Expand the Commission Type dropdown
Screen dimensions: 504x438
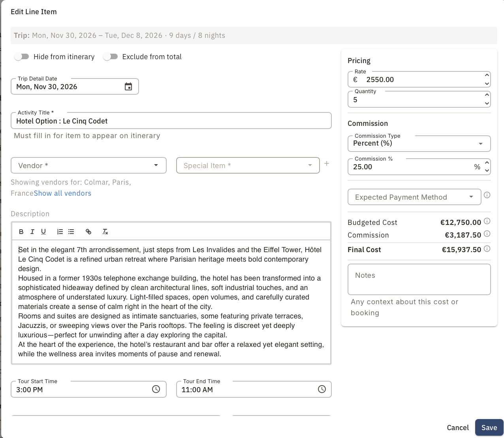pyautogui.click(x=419, y=144)
